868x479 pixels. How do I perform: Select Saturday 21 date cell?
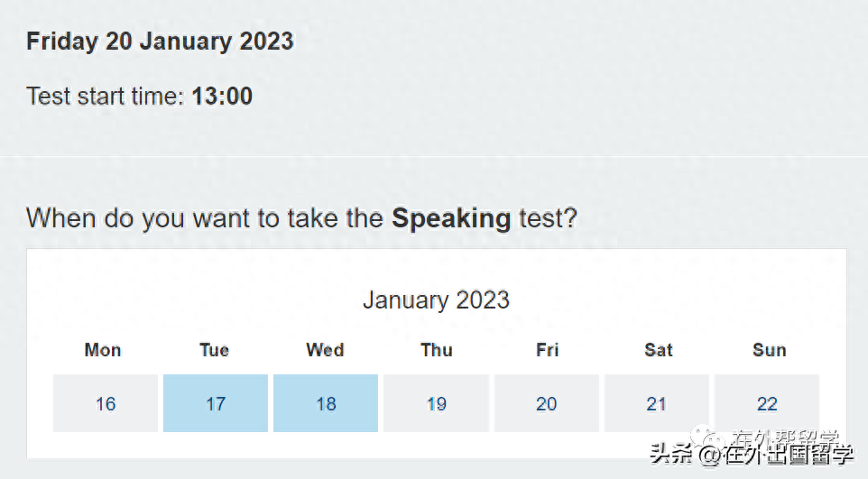point(657,403)
